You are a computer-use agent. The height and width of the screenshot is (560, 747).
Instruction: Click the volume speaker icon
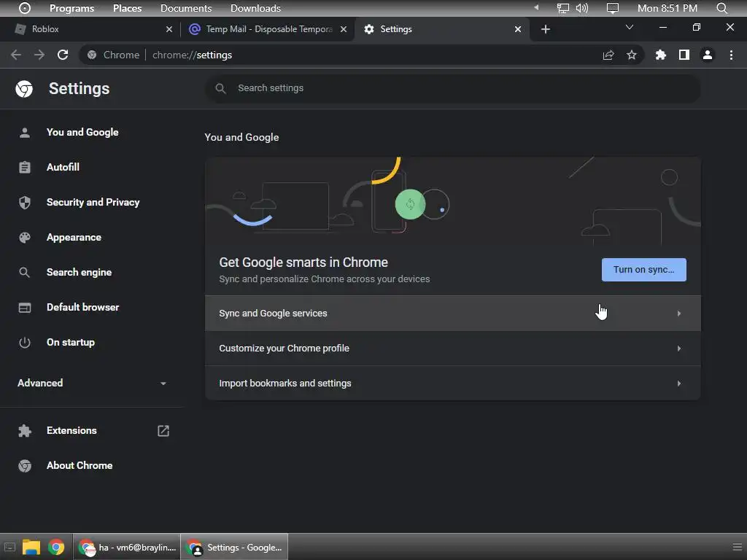click(581, 8)
